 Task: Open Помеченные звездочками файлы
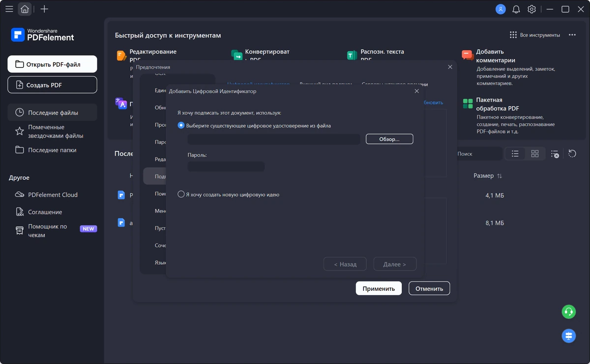tap(52, 131)
